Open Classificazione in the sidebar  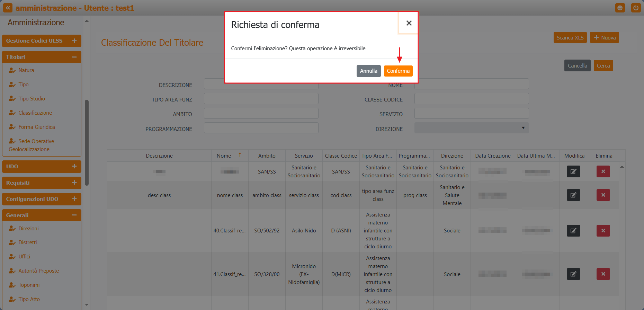coord(35,113)
